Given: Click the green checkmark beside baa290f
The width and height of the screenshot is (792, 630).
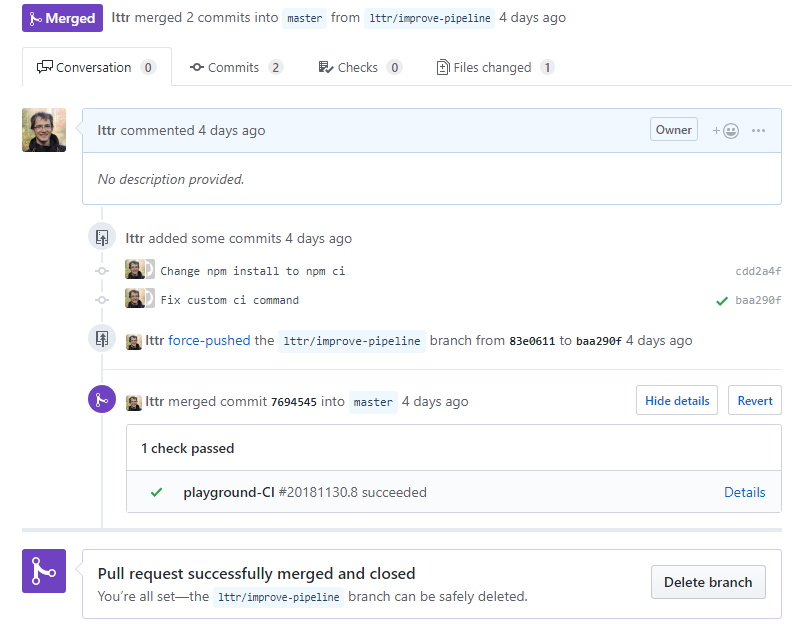Looking at the screenshot, I should (721, 300).
